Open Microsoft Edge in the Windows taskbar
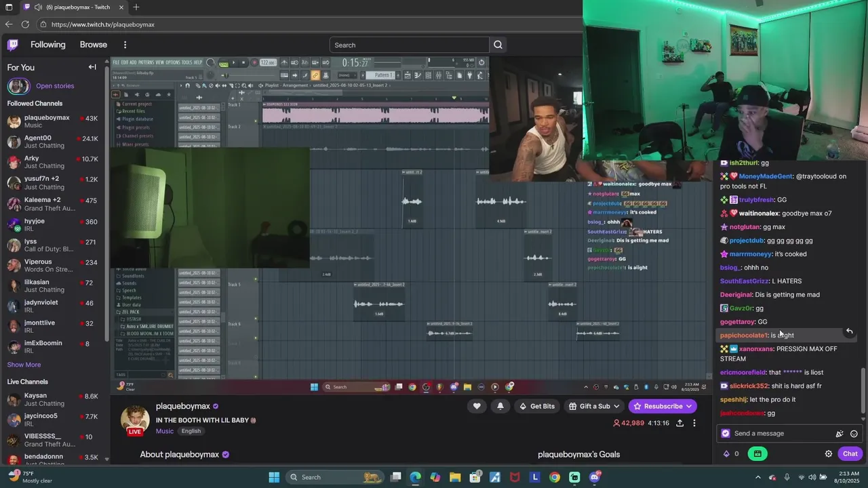868x488 pixels. click(416, 477)
